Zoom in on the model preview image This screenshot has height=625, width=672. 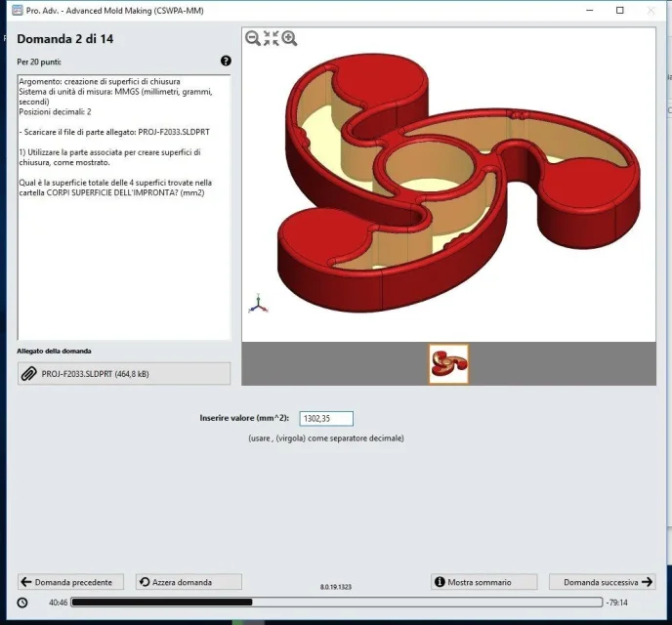[x=290, y=38]
